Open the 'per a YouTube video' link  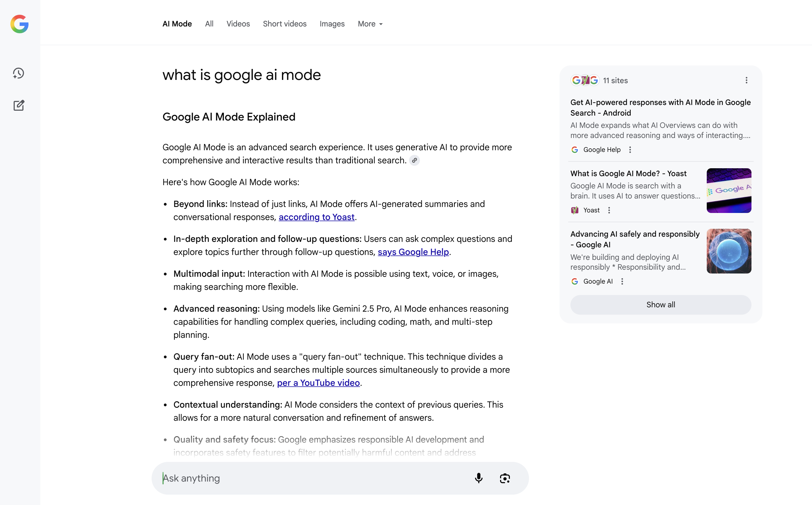pos(318,383)
